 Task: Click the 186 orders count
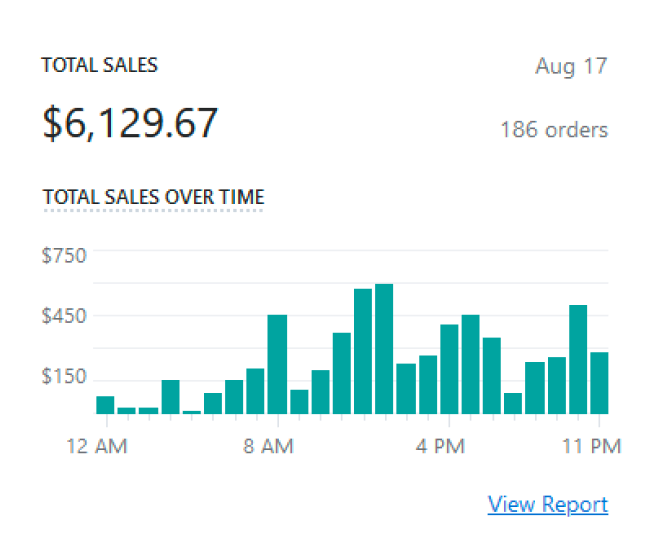click(x=553, y=130)
